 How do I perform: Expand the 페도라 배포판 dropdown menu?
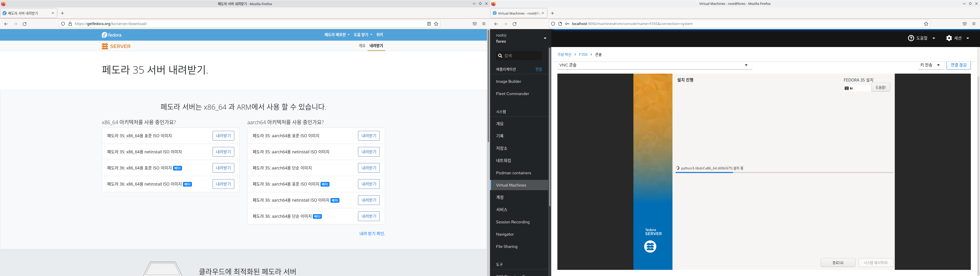(x=337, y=35)
